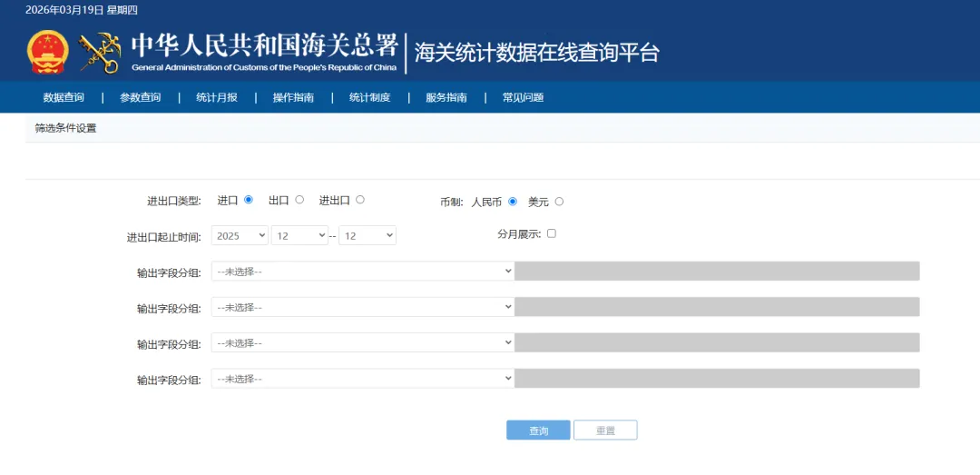Open the 统计月报 menu
Image resolution: width=980 pixels, height=475 pixels.
(217, 97)
